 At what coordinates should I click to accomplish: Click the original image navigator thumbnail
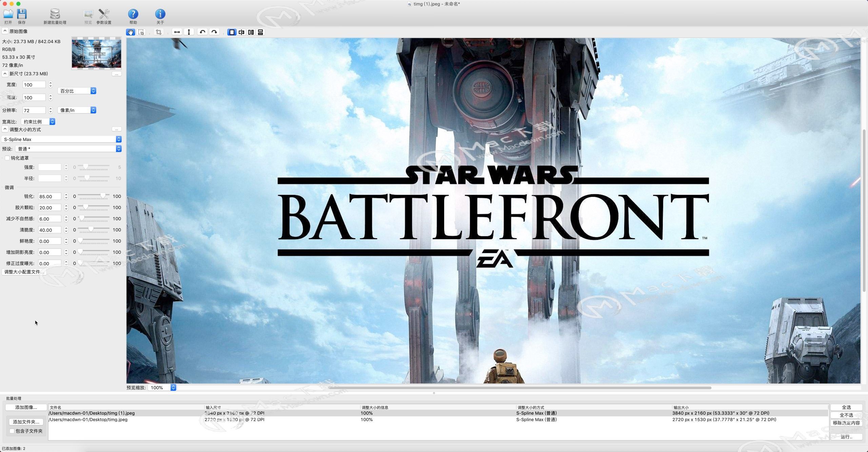pyautogui.click(x=96, y=54)
